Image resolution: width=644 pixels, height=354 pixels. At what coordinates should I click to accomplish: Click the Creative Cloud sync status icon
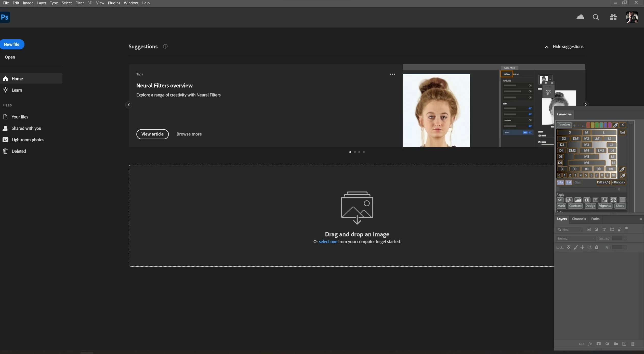coord(580,17)
